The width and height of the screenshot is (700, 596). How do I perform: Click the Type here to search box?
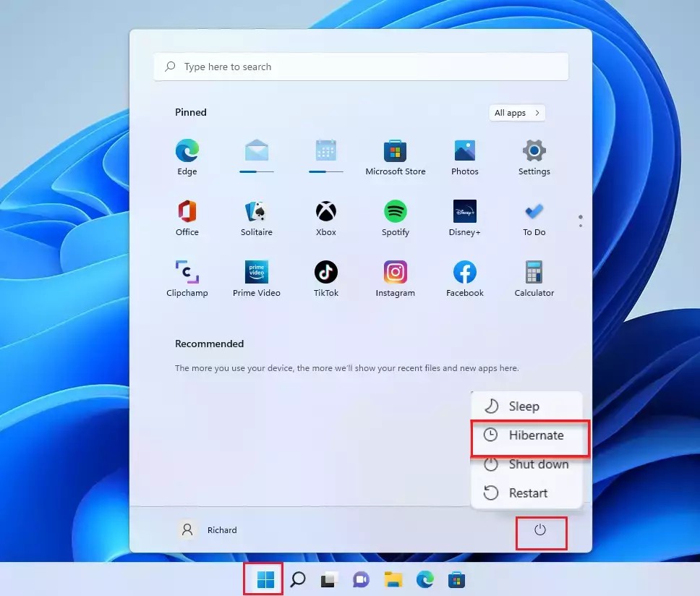361,67
